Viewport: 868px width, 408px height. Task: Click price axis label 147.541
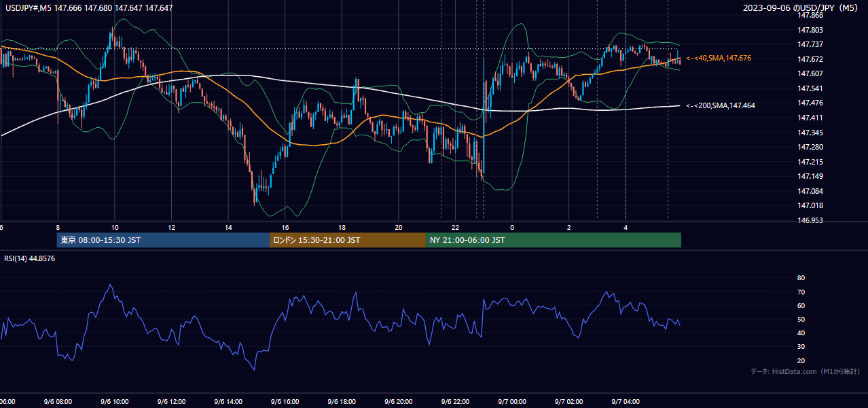click(811, 88)
